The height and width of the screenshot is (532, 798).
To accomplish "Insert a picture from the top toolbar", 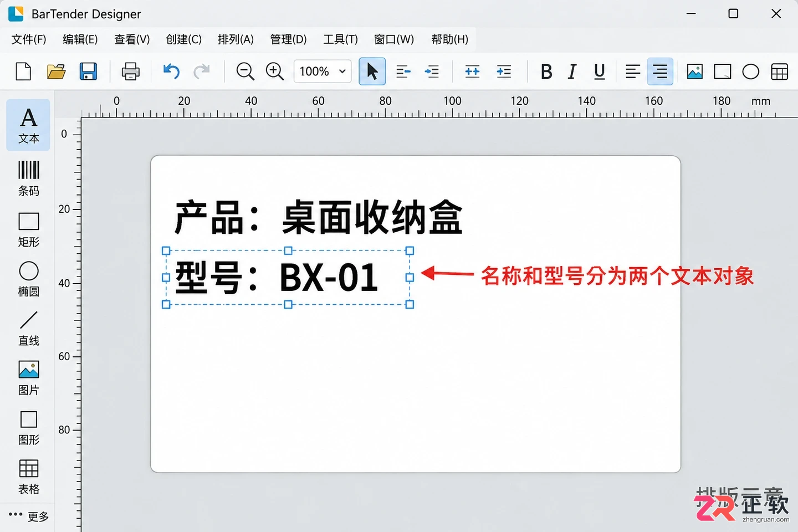I will point(695,71).
